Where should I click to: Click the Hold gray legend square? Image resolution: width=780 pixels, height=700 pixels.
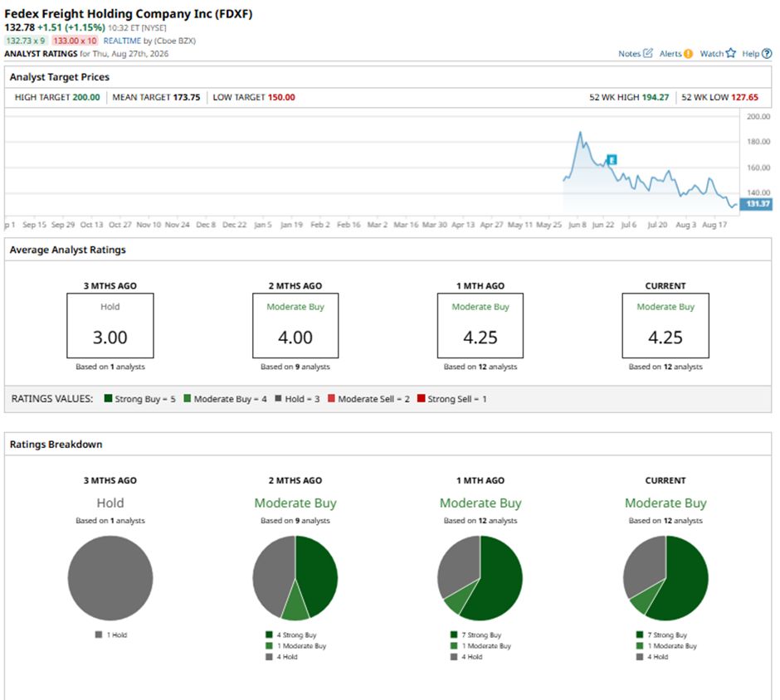pos(278,398)
